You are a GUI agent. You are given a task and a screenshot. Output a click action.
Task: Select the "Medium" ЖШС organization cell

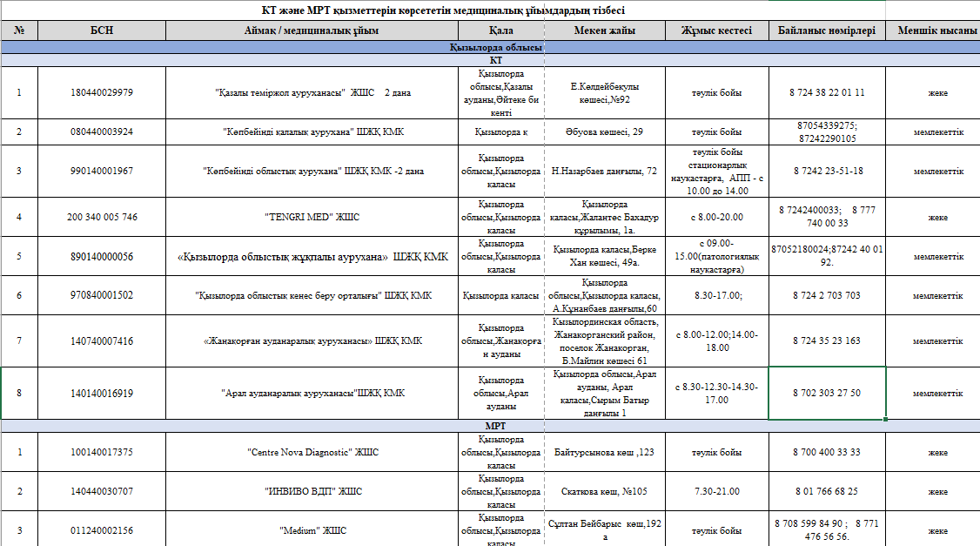(x=312, y=530)
